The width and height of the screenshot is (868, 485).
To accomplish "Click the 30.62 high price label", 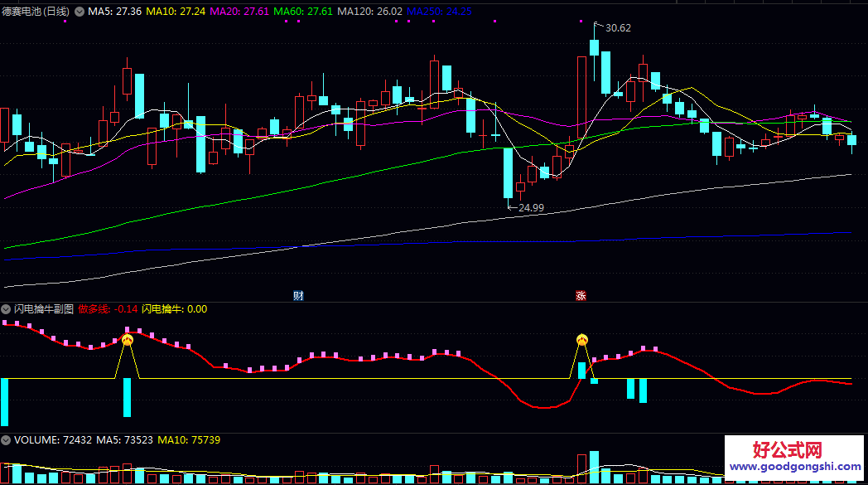I will click(618, 27).
